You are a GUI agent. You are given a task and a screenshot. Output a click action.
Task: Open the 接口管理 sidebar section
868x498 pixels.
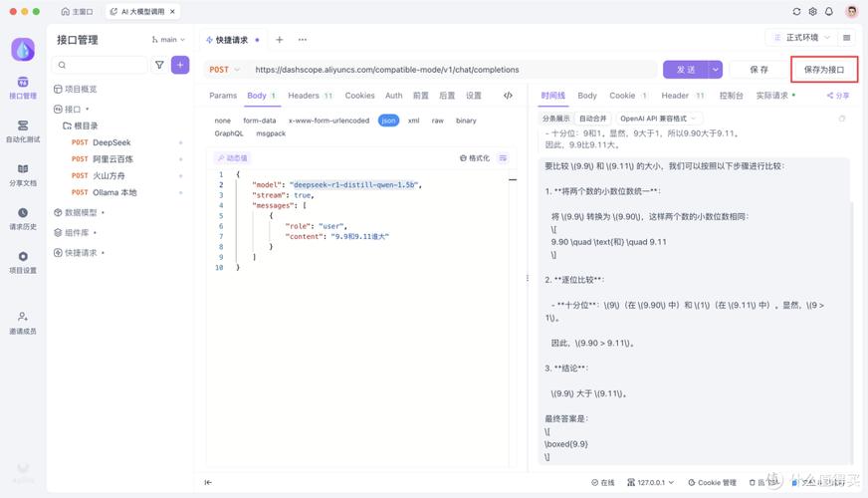coord(23,88)
